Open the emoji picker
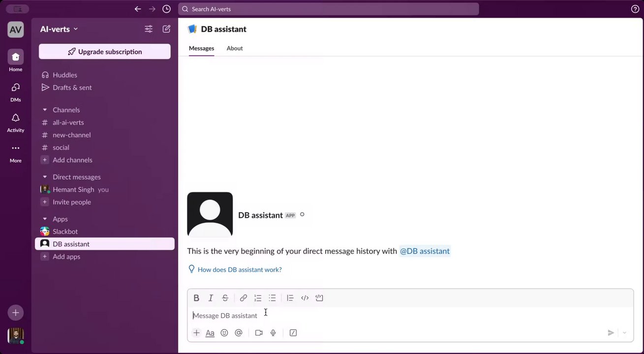 [224, 333]
